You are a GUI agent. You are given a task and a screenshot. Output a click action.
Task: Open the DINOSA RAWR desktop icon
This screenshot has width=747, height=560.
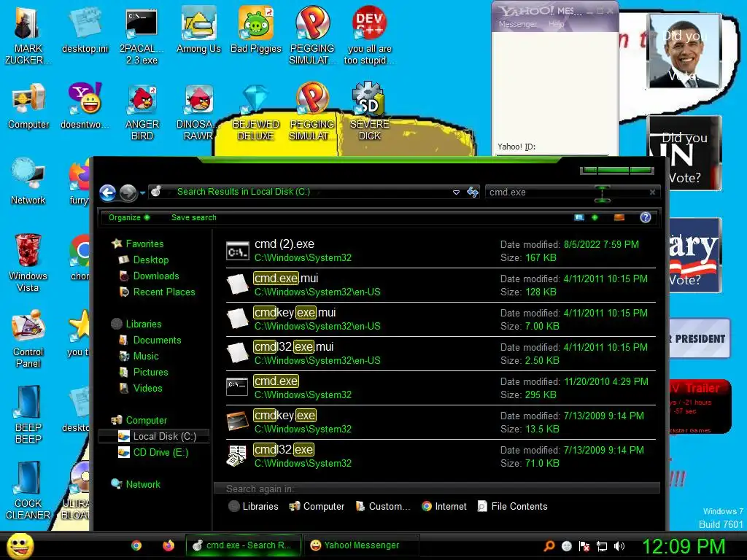click(x=198, y=112)
